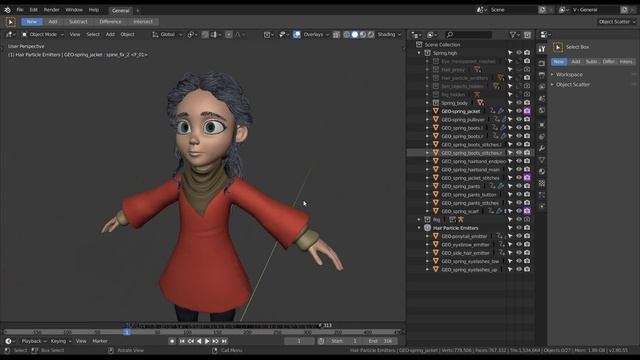Hide GEO-spring_jacket with eye icon
The width and height of the screenshot is (640, 360).
(519, 111)
